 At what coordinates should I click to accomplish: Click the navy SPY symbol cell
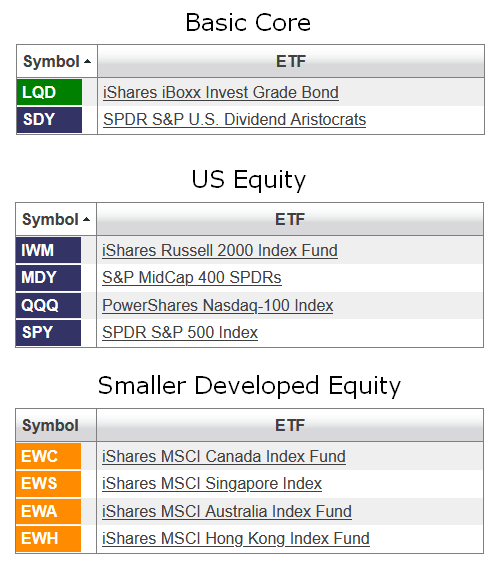tap(48, 332)
